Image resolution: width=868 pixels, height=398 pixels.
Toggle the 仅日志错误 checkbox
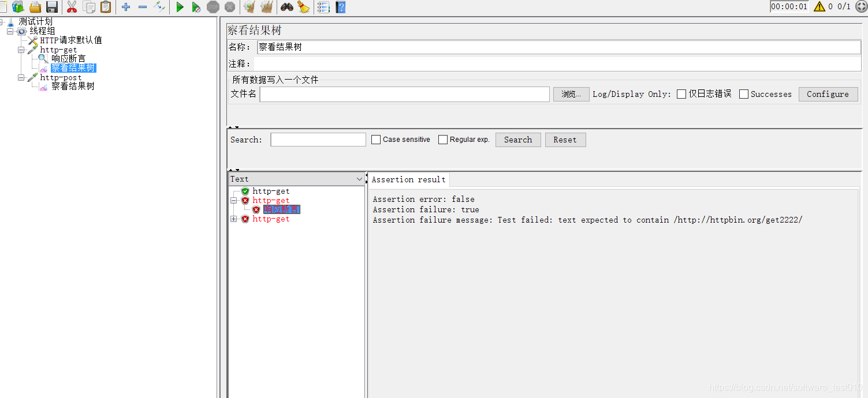click(x=681, y=94)
